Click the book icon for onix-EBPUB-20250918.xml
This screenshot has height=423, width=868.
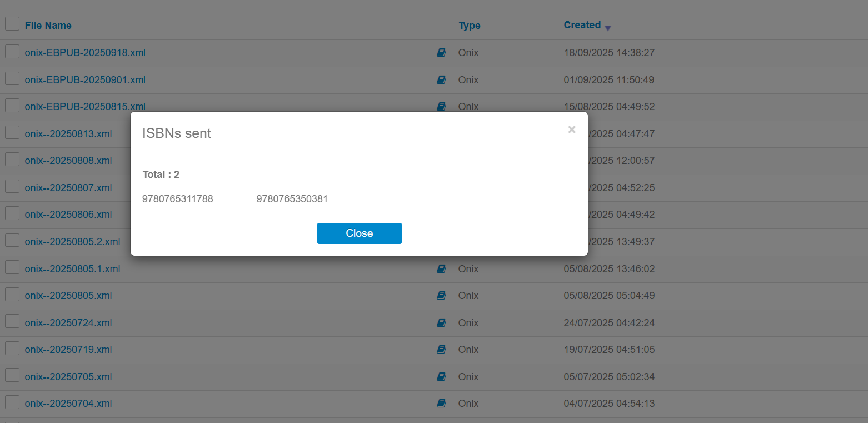pyautogui.click(x=441, y=53)
